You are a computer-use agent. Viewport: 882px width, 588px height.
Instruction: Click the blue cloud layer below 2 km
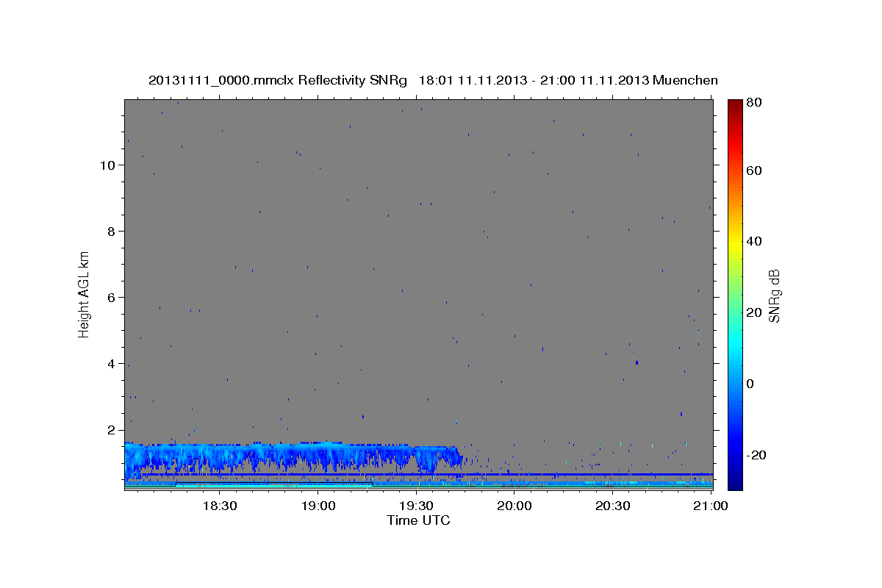[x=294, y=456]
